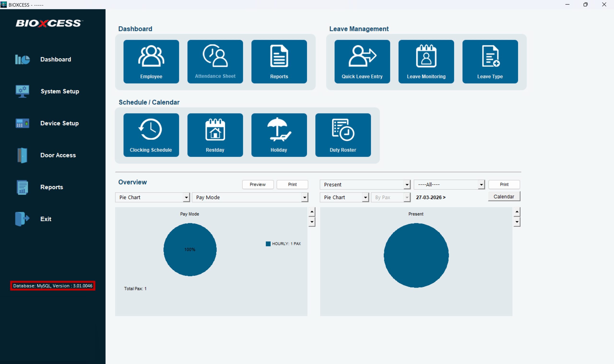Open the Duty Roster tile

(343, 135)
